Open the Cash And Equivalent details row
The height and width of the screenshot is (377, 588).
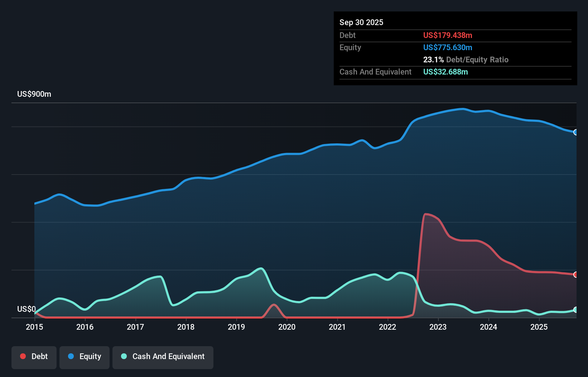[375, 72]
